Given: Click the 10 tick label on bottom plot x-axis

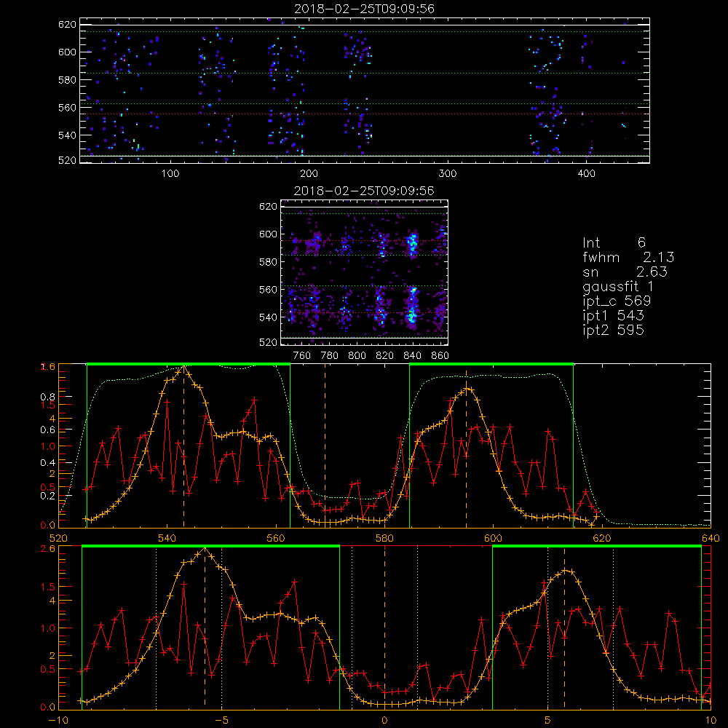Looking at the screenshot, I should [x=711, y=721].
